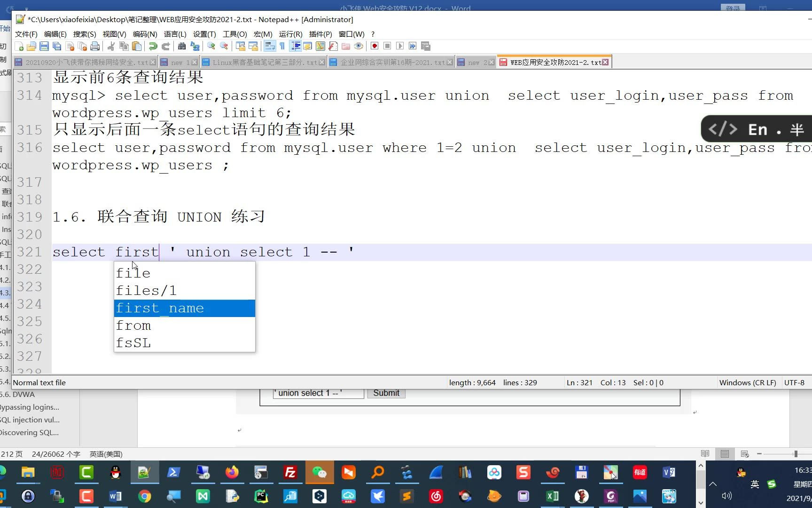Viewport: 812px width, 508px height.
Task: Click the Show All Characters pilcrow icon
Action: (x=281, y=46)
